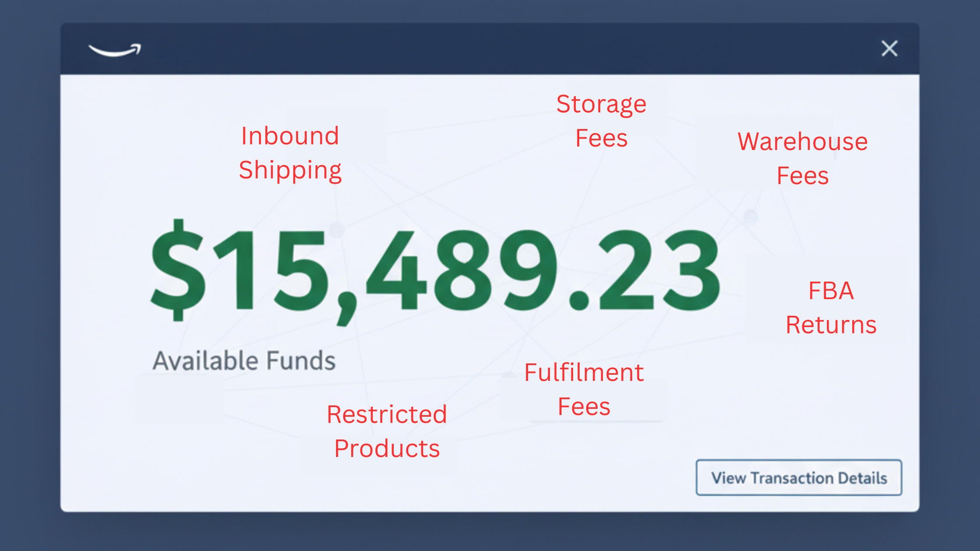
Task: Select the Storage Fees text
Action: click(601, 121)
